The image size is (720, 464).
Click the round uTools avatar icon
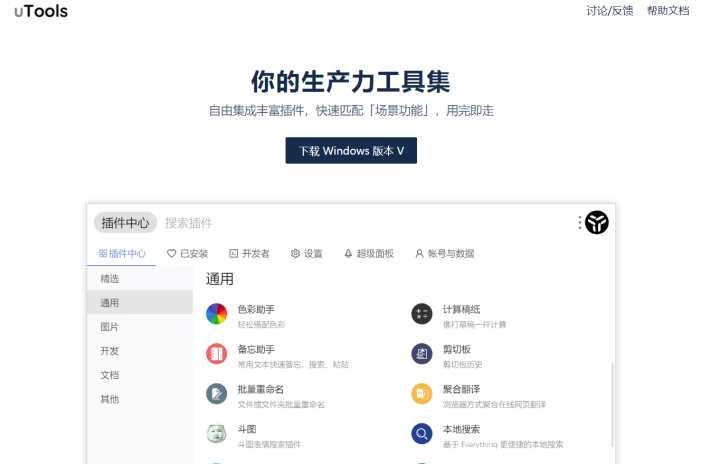click(596, 223)
